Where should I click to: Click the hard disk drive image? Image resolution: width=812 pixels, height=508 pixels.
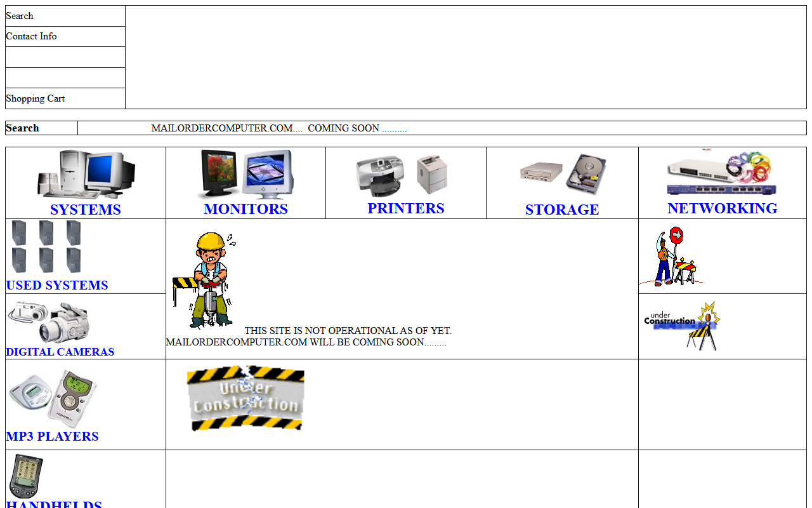[x=586, y=174]
